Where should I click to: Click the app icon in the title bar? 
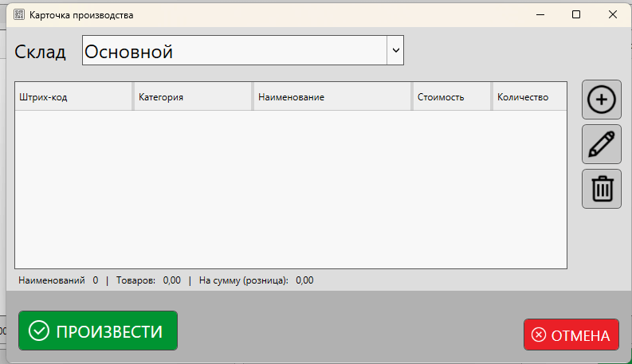[x=19, y=15]
